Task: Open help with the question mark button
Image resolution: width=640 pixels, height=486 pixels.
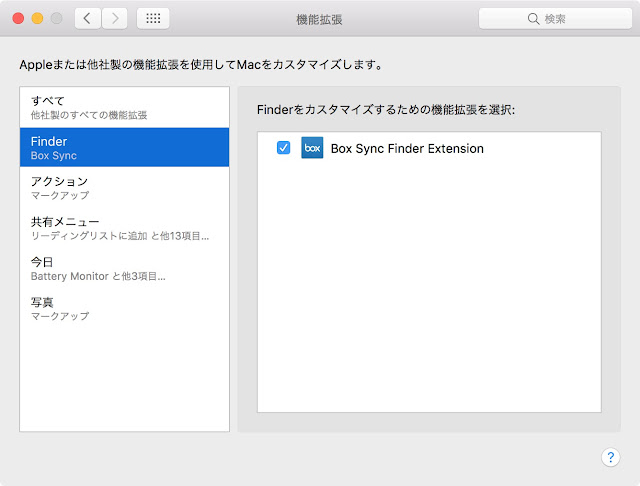Action: [x=611, y=457]
